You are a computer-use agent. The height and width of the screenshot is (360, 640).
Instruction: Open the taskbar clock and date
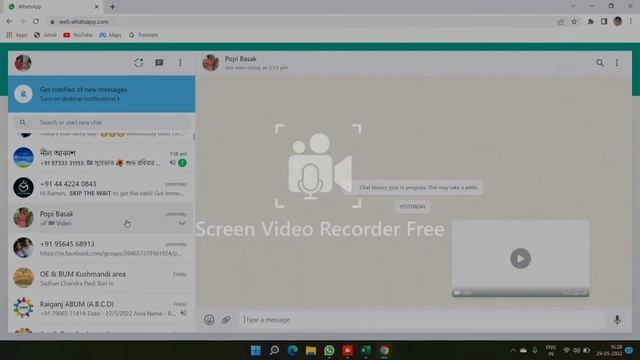pos(609,350)
